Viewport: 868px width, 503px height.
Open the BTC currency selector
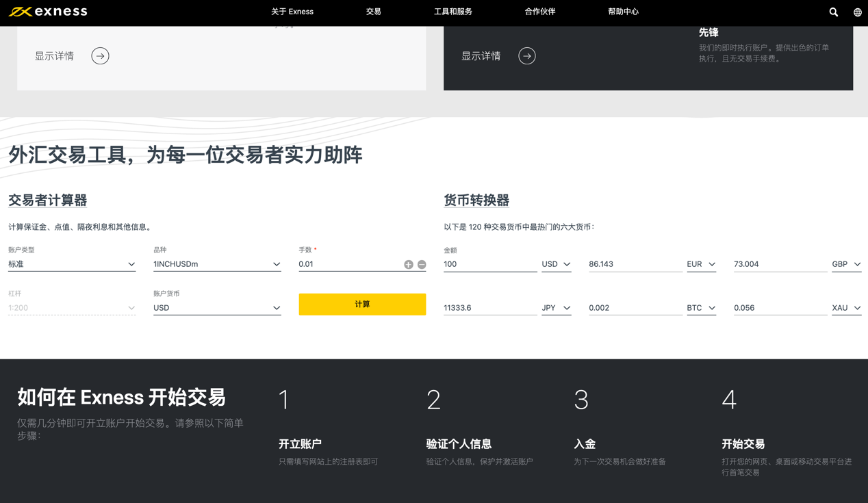pyautogui.click(x=701, y=308)
